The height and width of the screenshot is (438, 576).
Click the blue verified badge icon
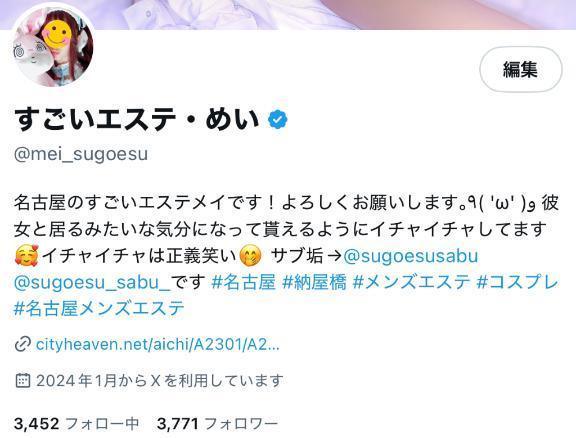pos(278,119)
